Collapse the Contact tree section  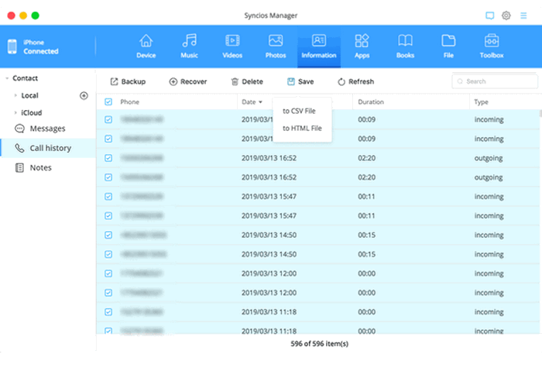[7, 78]
